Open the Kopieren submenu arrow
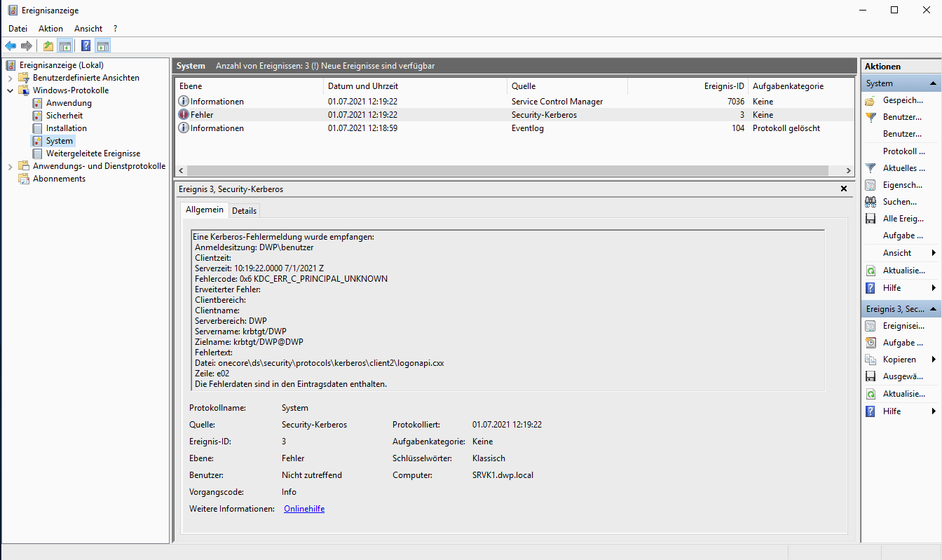This screenshot has height=560, width=942. (934, 360)
